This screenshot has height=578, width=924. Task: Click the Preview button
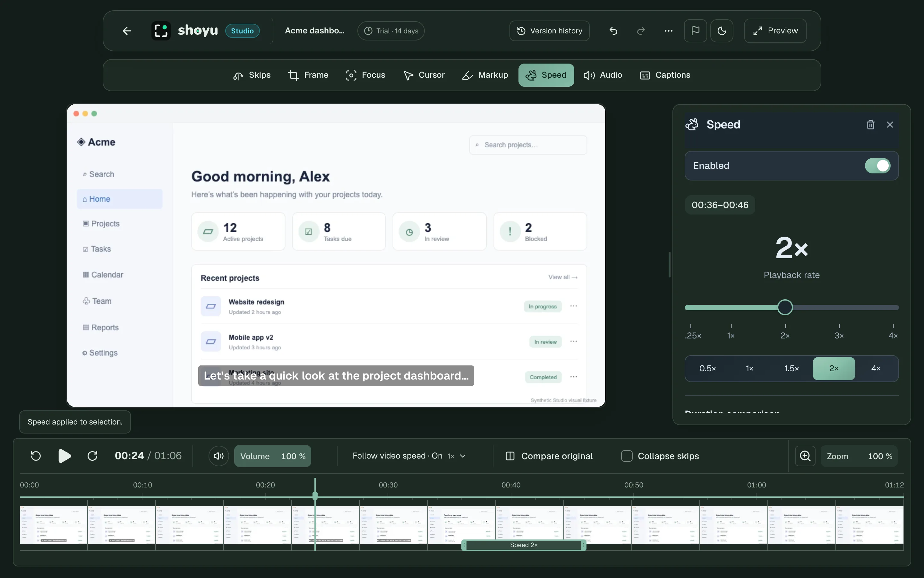(775, 31)
